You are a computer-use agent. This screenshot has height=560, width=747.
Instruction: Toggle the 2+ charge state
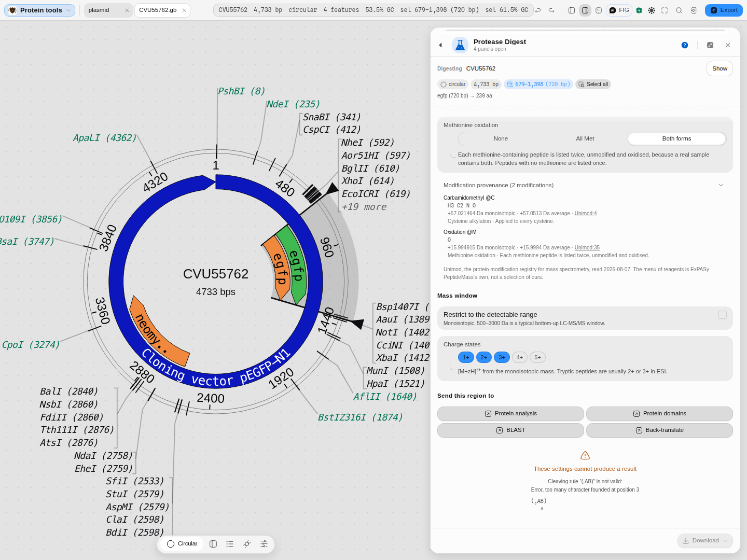pos(484,357)
